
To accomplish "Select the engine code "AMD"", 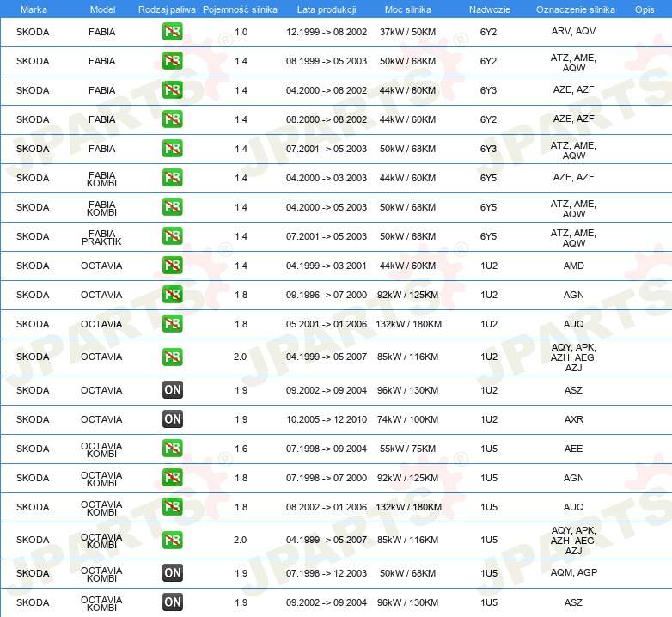I will [x=573, y=266].
